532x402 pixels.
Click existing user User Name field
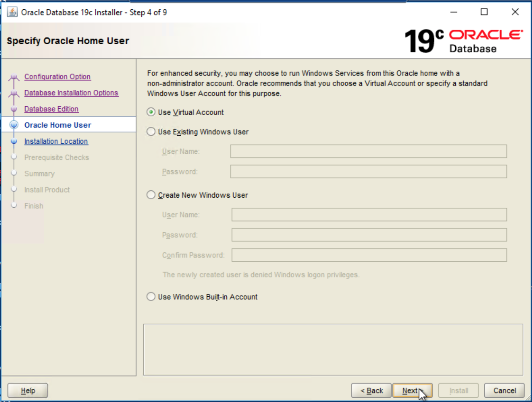click(368, 151)
